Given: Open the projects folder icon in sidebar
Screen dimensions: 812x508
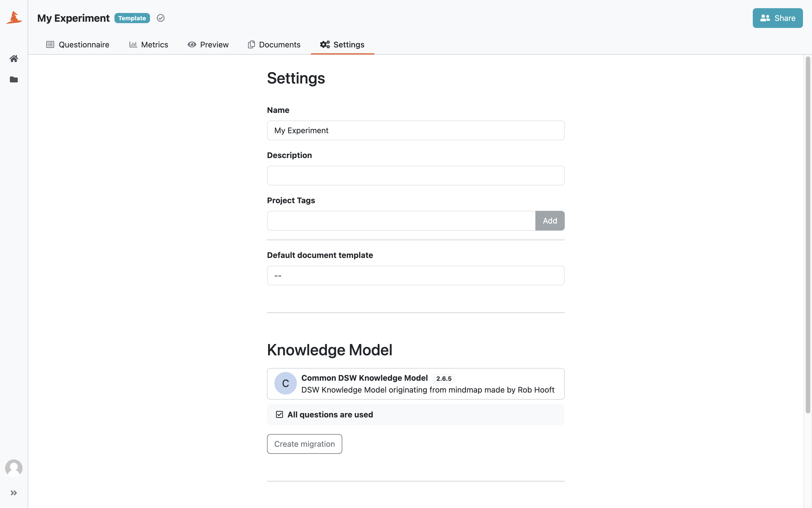Looking at the screenshot, I should [x=14, y=80].
